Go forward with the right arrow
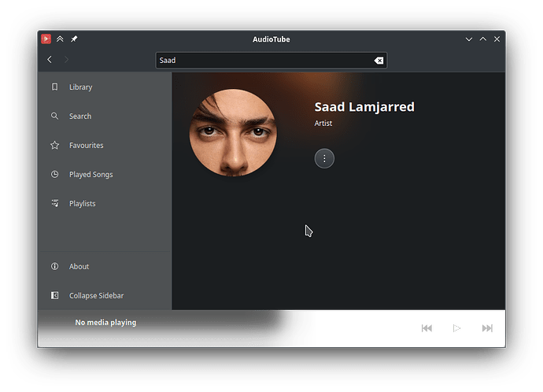 (66, 60)
